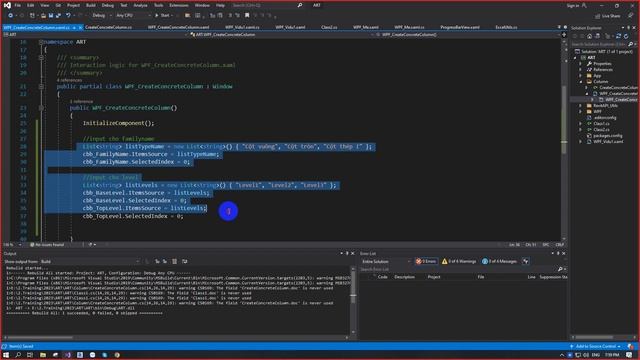Viewport: 640px width, 360px height.
Task: Expand the RevitAPI_Utils folder
Action: coord(581,106)
